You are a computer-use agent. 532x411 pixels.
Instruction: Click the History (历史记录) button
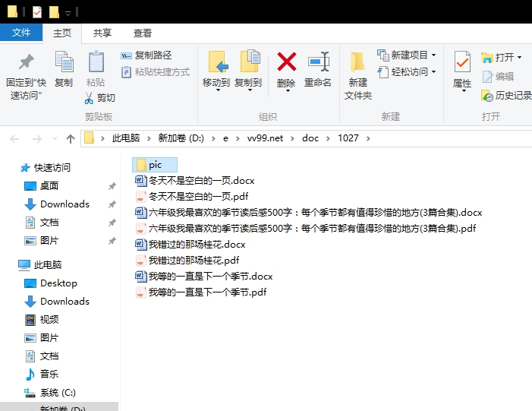click(x=506, y=96)
